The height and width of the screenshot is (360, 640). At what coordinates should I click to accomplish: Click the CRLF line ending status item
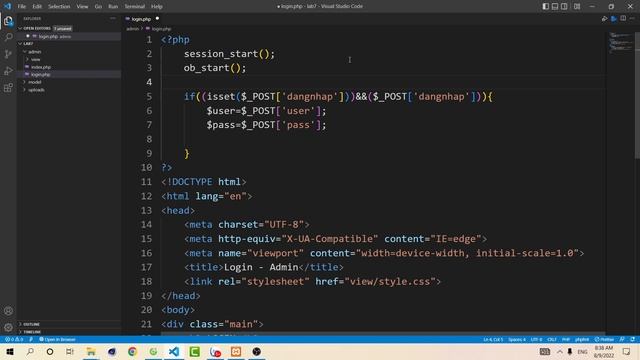552,339
